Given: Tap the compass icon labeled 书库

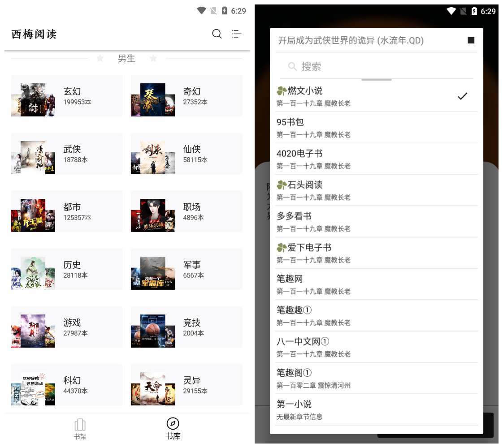Looking at the screenshot, I should click(x=173, y=423).
